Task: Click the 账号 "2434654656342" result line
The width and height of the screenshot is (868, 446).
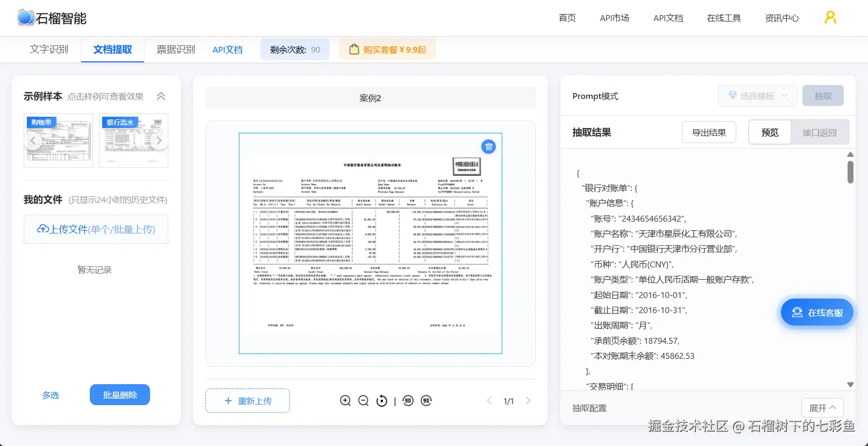Action: 638,218
